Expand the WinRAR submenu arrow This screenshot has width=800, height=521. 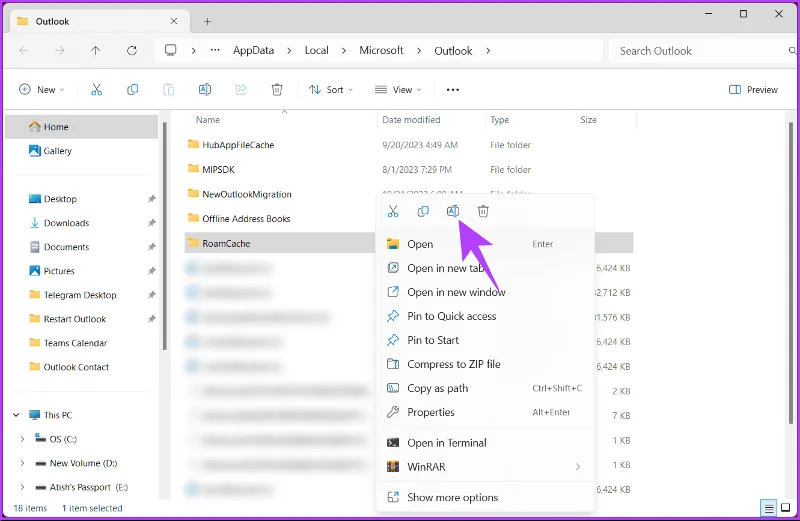click(578, 466)
